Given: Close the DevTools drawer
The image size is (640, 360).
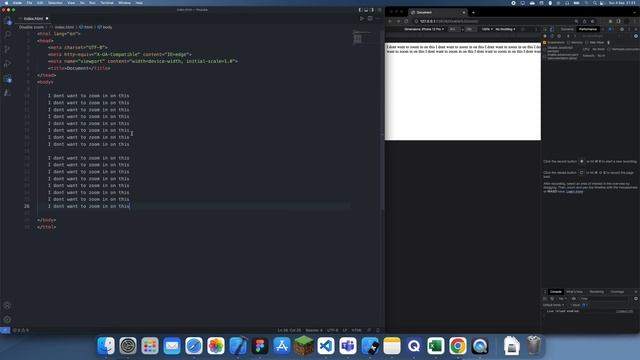Looking at the screenshot, I should pyautogui.click(x=636, y=291).
